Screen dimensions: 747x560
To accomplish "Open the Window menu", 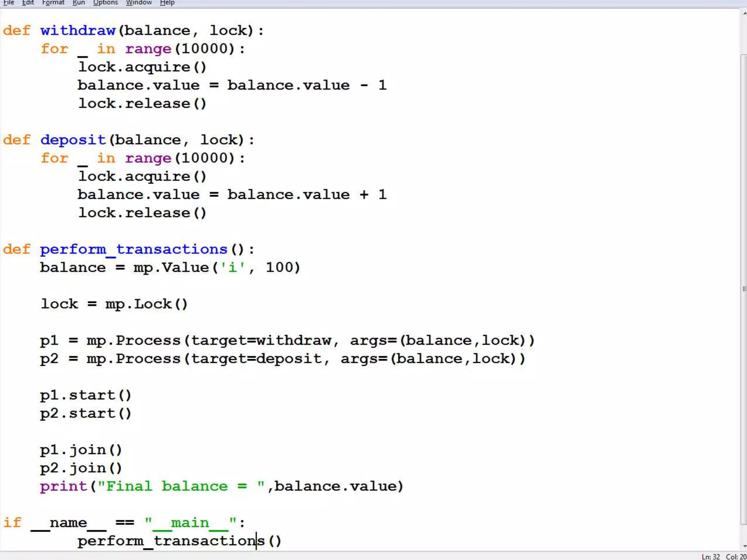I will click(x=139, y=3).
